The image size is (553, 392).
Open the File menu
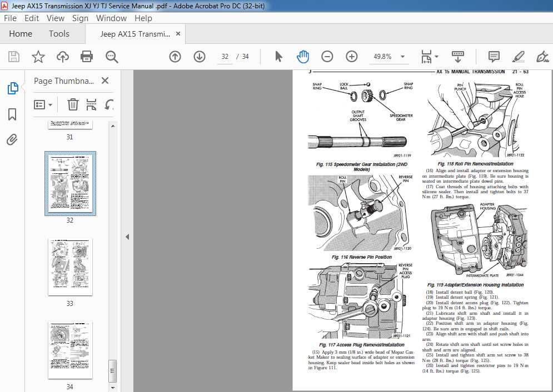point(10,18)
